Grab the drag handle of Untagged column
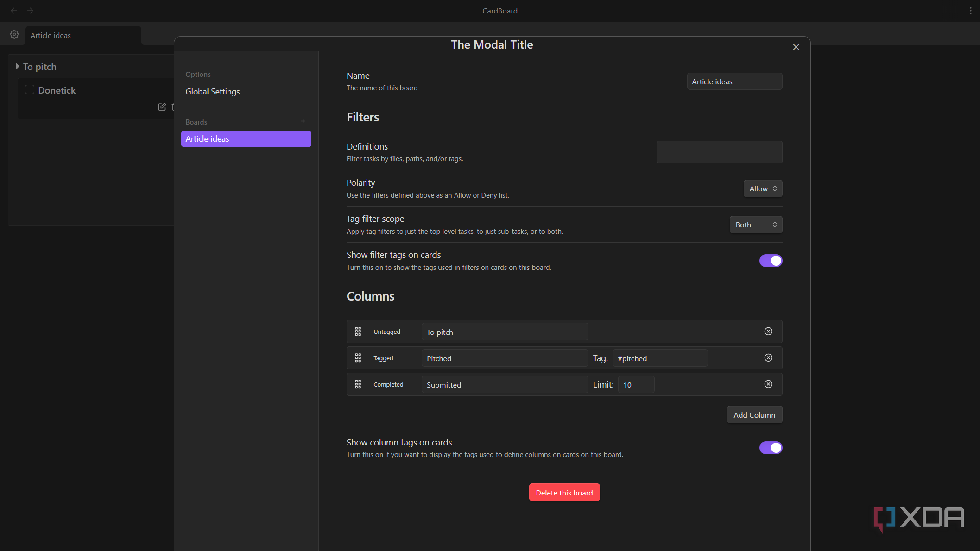The height and width of the screenshot is (551, 980). 358,332
